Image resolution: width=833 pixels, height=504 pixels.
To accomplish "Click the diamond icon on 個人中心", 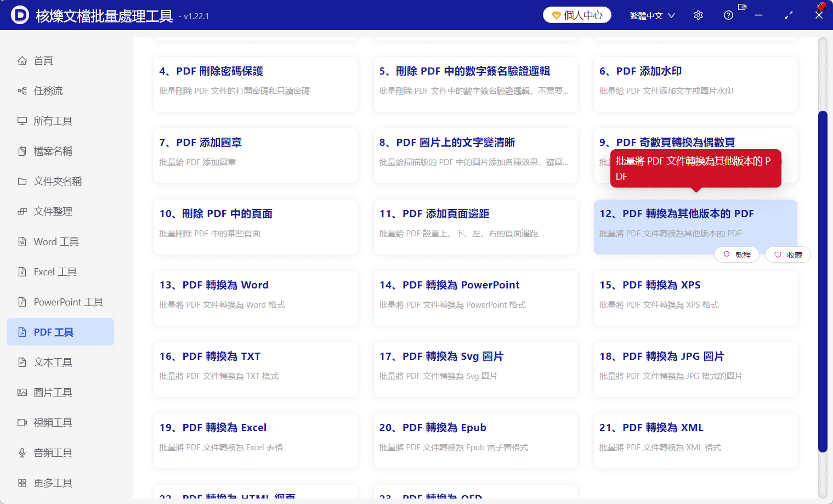I will tap(556, 15).
